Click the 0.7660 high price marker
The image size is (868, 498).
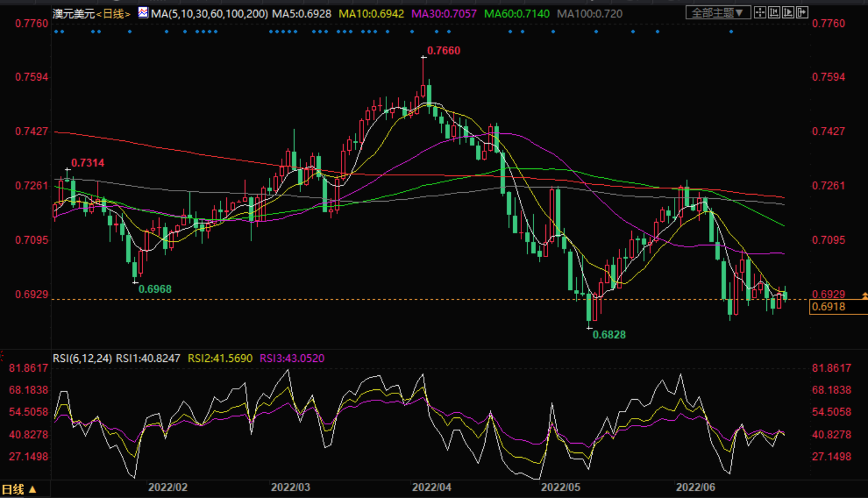[443, 51]
